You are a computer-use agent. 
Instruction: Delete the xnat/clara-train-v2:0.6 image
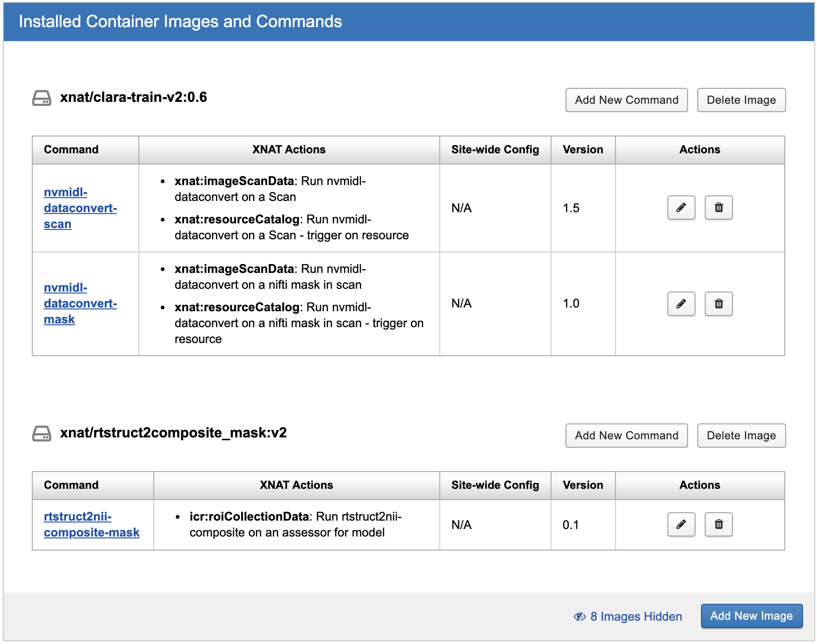741,100
